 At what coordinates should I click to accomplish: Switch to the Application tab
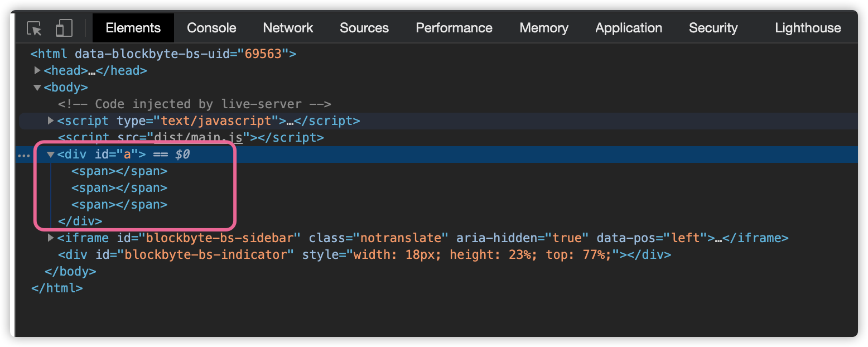click(x=629, y=28)
